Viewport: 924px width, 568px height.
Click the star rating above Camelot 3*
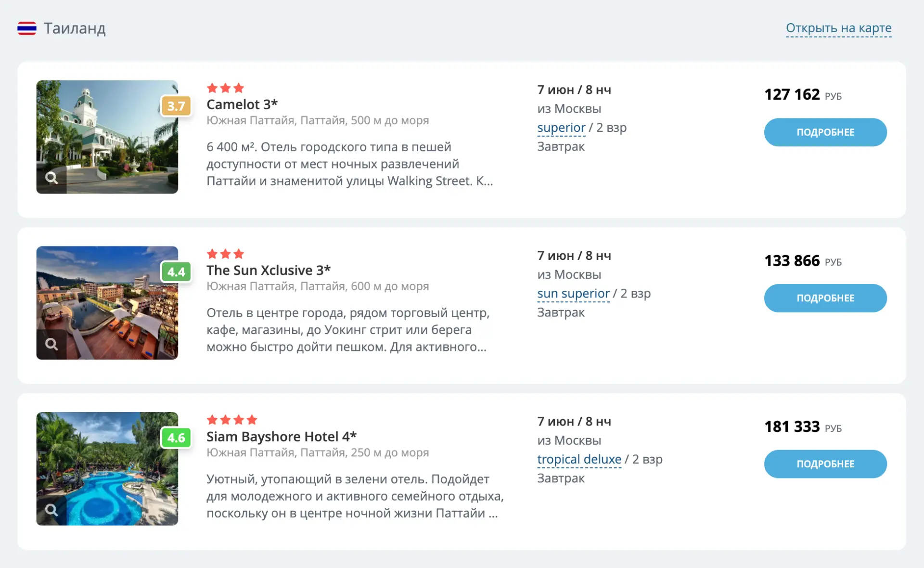coord(225,88)
